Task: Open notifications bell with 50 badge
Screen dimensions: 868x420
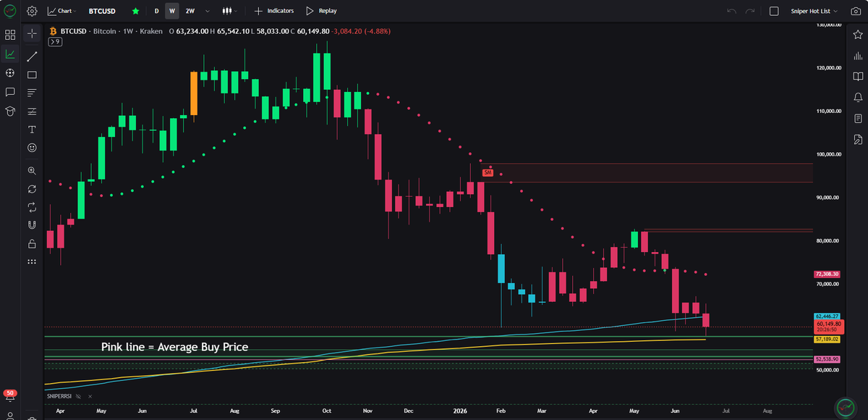Action: [10, 395]
